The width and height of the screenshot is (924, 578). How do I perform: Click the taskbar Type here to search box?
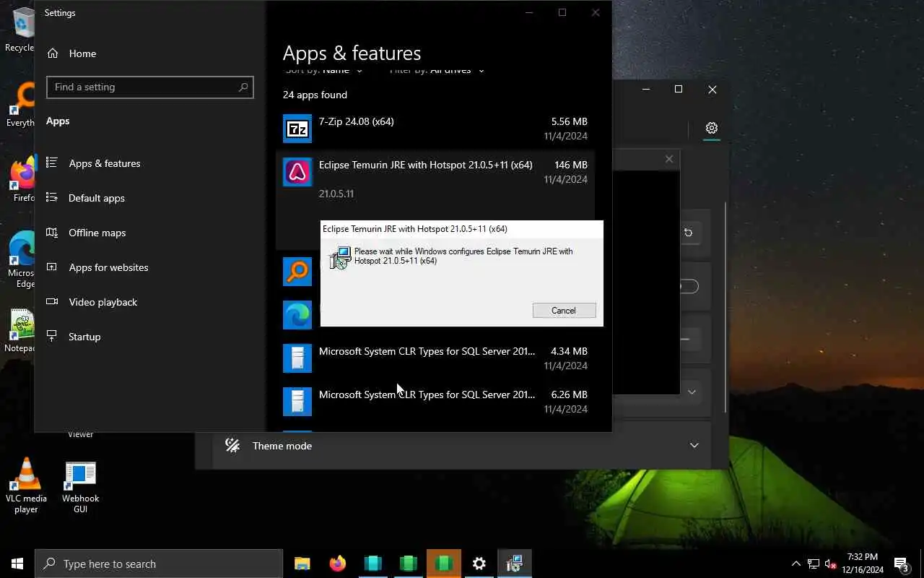159,564
